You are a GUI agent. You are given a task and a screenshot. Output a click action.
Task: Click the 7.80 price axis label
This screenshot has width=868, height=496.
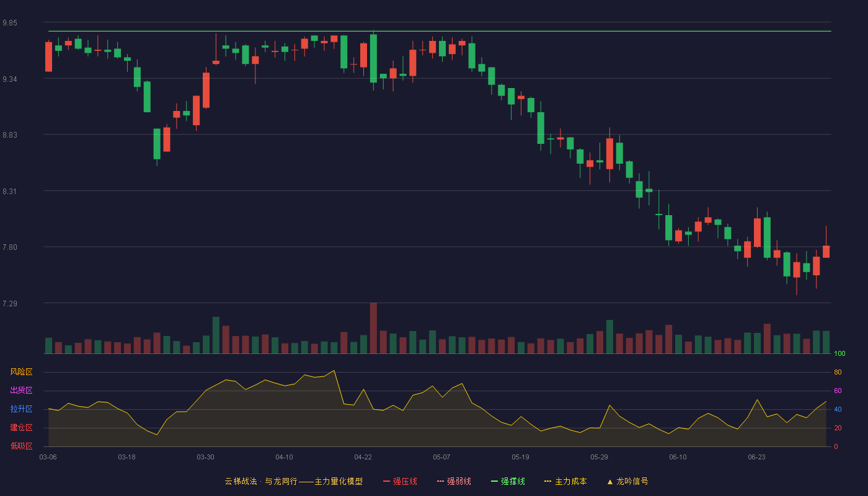pyautogui.click(x=10, y=247)
